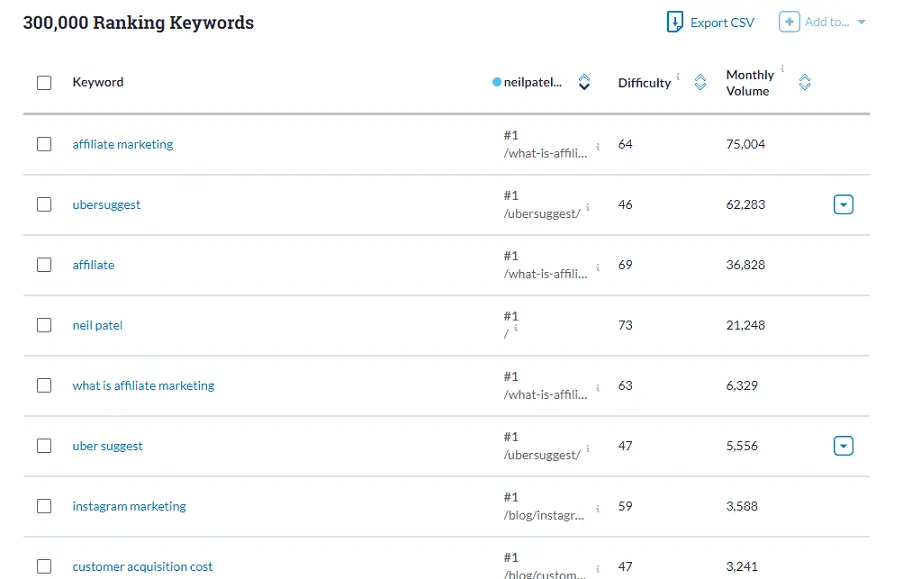Viewport: 903px width, 579px height.
Task: Click the 3,588 monthly volume value
Action: coord(742,506)
